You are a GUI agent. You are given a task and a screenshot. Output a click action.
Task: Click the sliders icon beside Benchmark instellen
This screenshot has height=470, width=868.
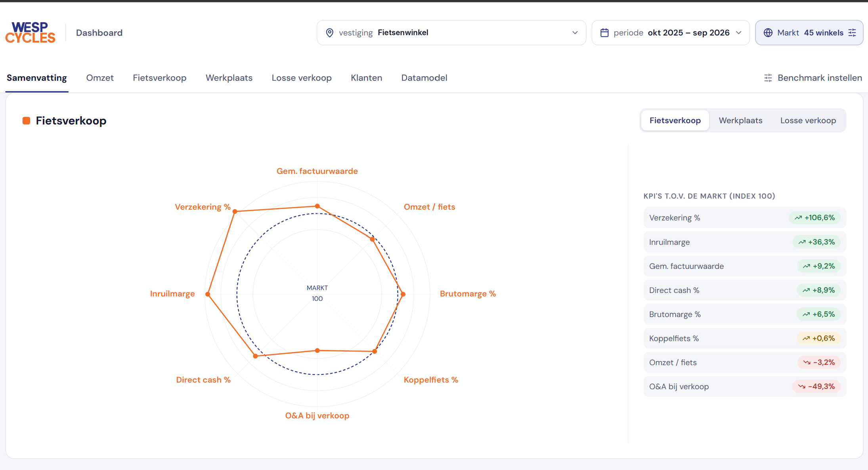[x=768, y=78]
